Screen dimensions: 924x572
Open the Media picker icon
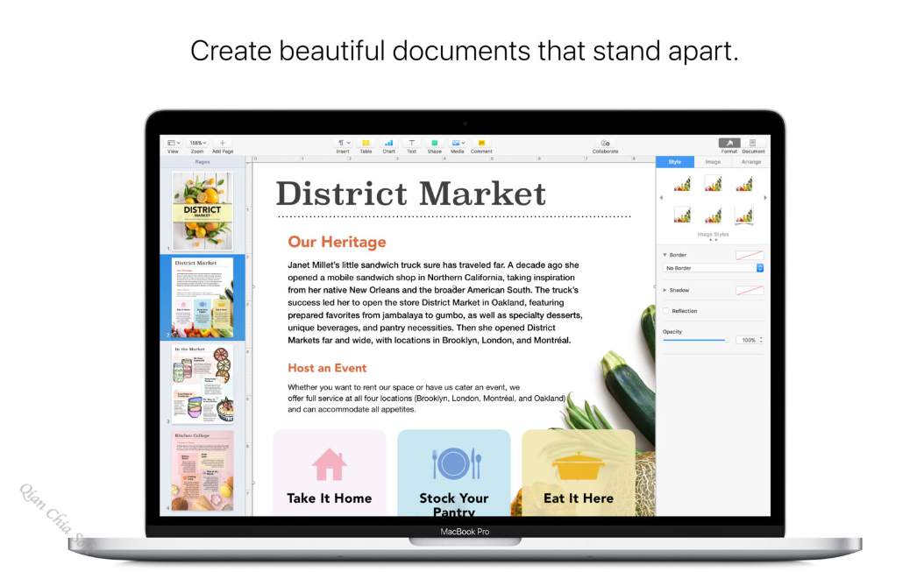(458, 143)
